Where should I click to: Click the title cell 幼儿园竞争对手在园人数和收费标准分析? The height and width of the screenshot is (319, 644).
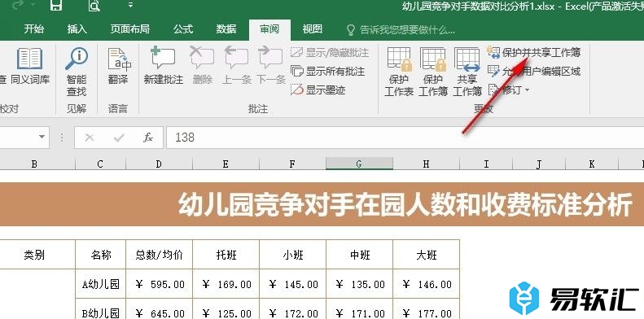pos(322,204)
